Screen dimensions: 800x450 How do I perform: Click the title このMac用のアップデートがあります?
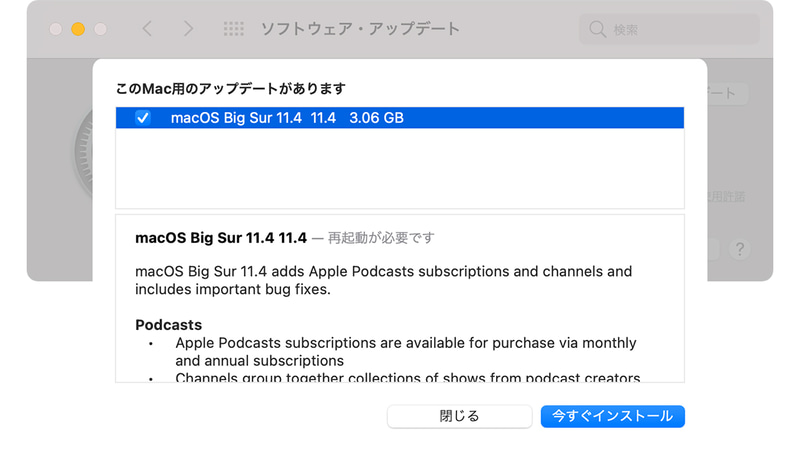tap(231, 89)
